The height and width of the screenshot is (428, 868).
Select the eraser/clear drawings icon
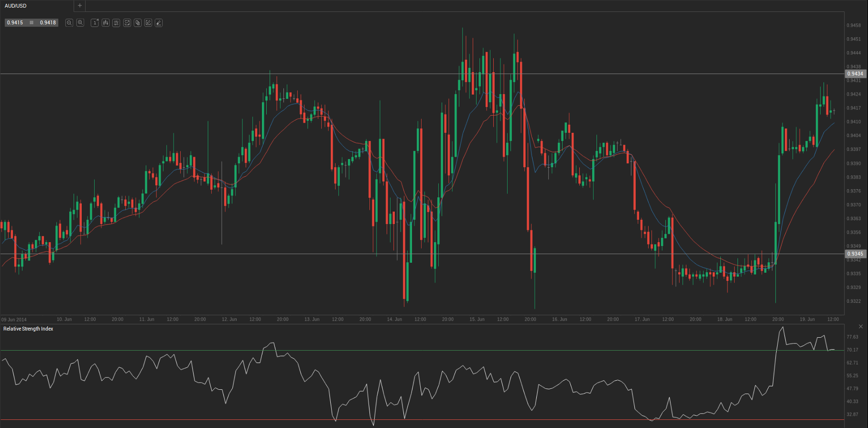point(159,22)
